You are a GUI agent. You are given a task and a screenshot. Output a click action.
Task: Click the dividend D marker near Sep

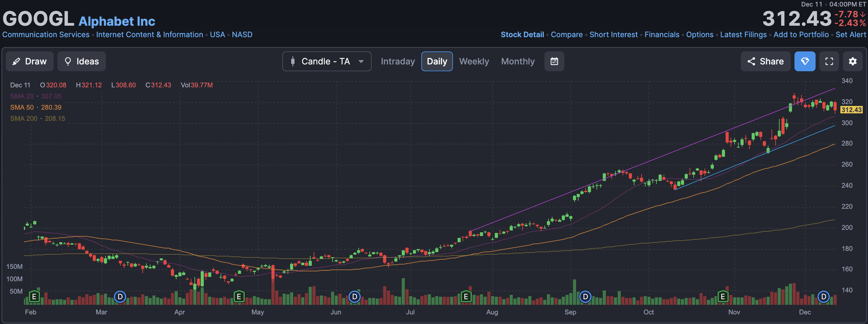pos(585,297)
